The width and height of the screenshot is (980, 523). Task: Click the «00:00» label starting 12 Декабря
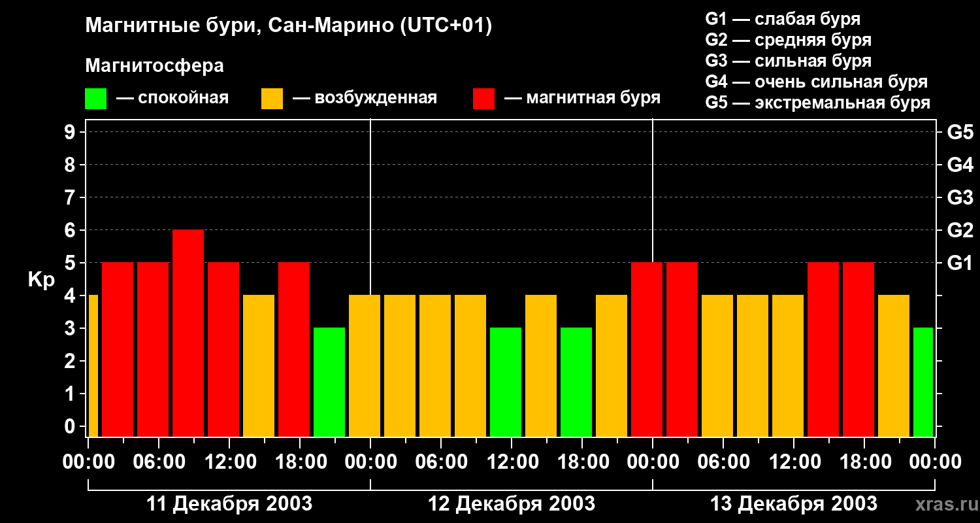pos(370,462)
